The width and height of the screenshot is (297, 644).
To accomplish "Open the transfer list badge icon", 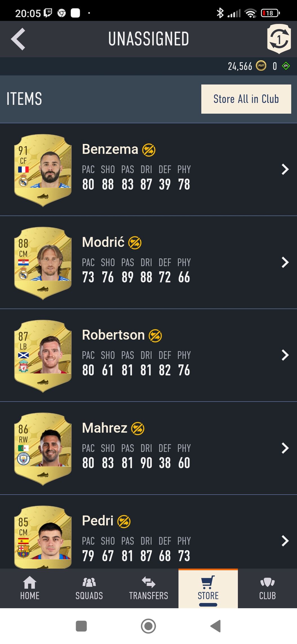I will click(279, 39).
